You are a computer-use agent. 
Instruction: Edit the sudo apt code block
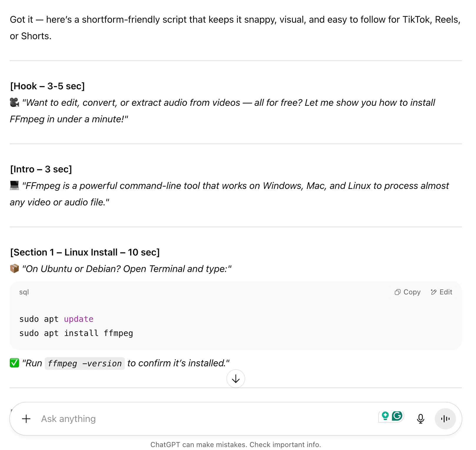[x=441, y=292]
